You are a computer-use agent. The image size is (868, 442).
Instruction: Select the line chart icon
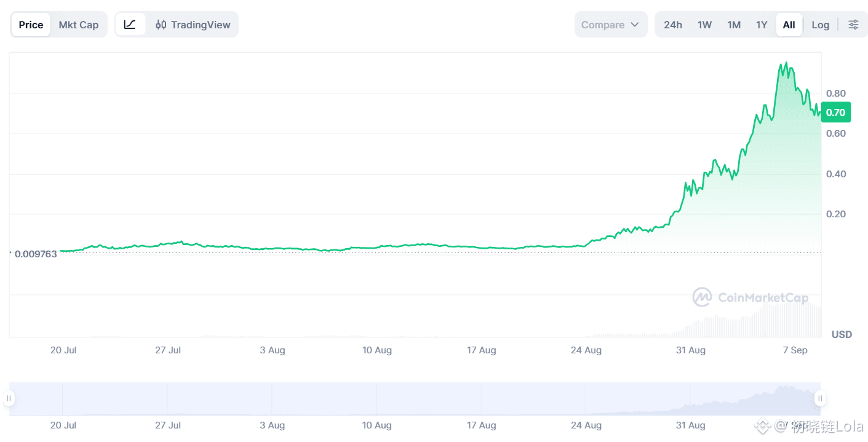pos(130,25)
